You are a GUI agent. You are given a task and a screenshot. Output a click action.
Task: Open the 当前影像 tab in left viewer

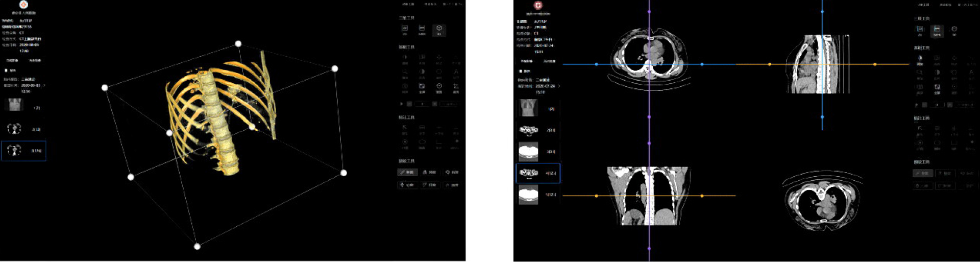click(12, 61)
